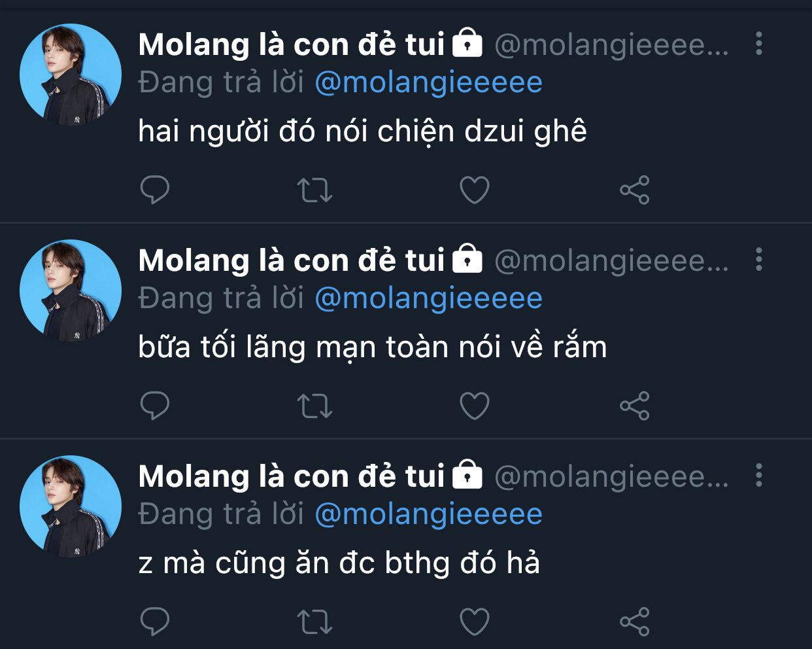Tap the avatar on the second tweet
This screenshot has width=812, height=649.
click(71, 290)
